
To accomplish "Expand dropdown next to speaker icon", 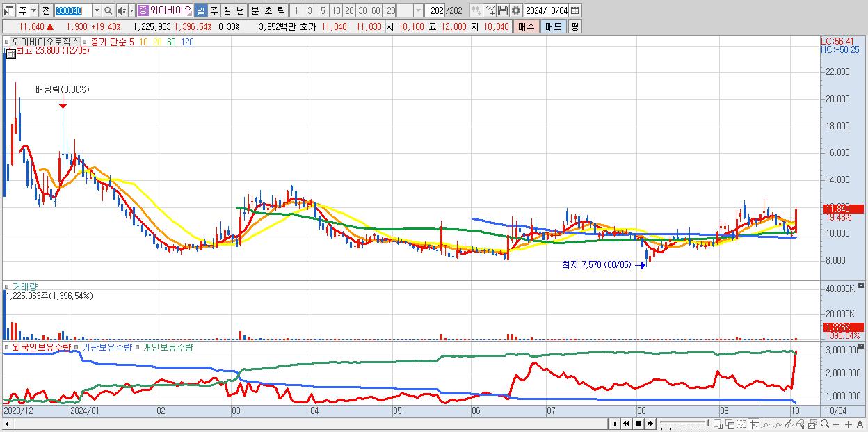I will (x=131, y=10).
